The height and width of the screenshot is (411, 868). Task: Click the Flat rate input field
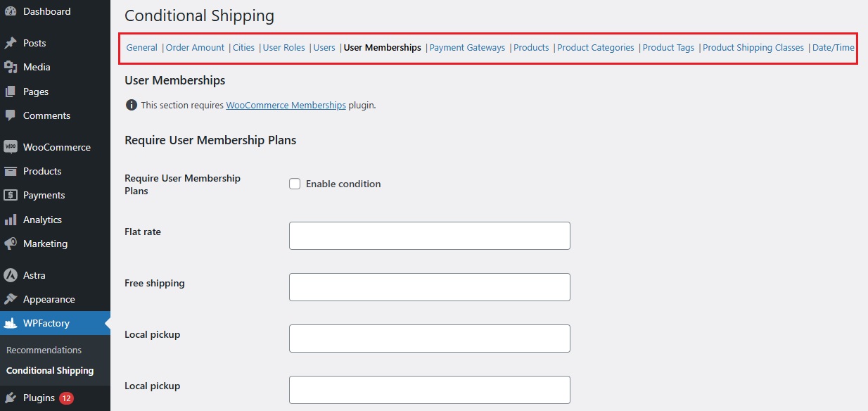tap(429, 236)
